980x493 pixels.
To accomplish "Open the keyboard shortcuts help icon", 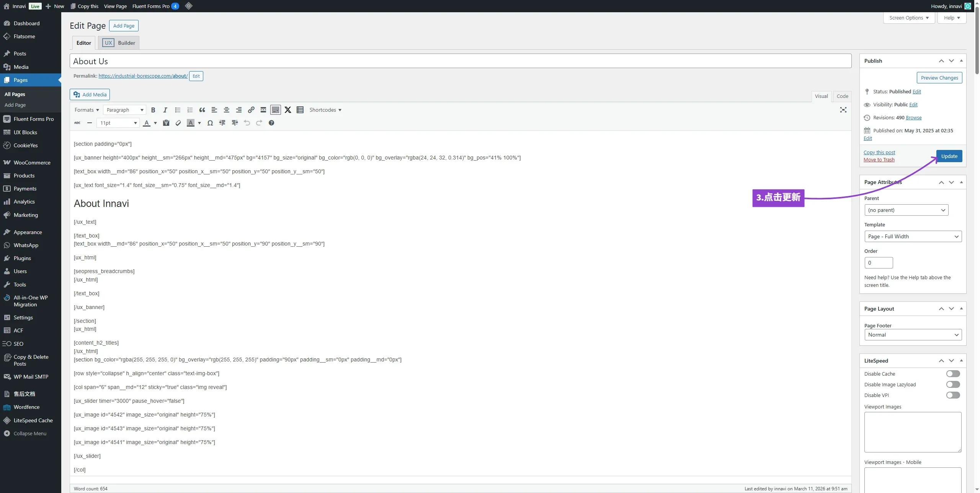I will pyautogui.click(x=271, y=123).
